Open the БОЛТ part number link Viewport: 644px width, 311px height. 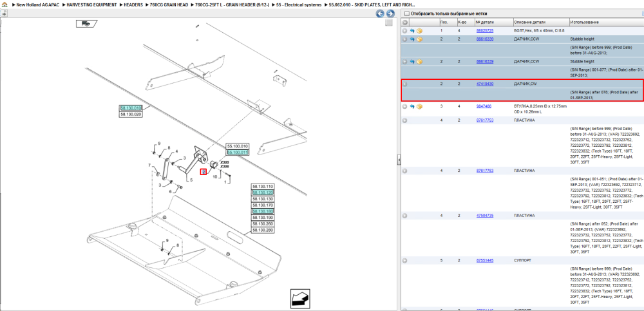coord(485,31)
